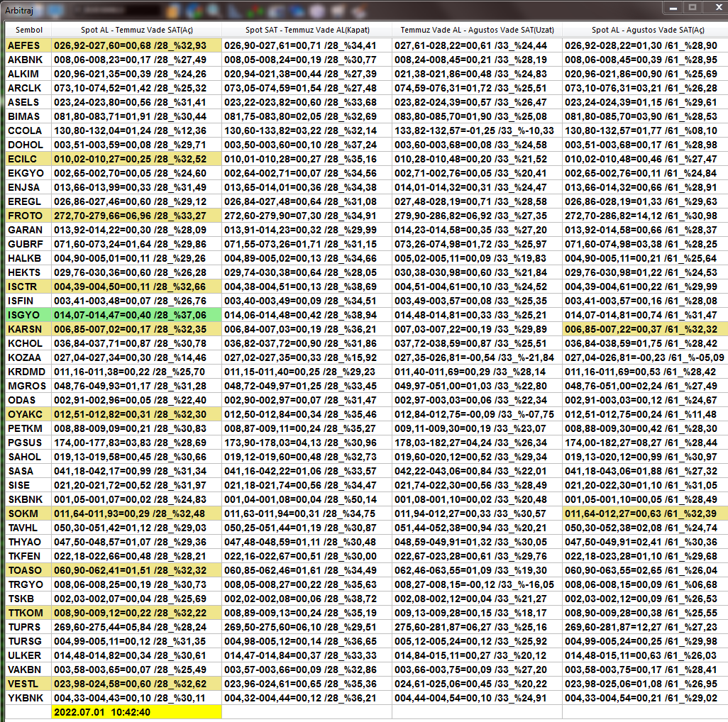Click the 'Spot SAT - Temmuz Vade AL(Kapat)' header

307,30
